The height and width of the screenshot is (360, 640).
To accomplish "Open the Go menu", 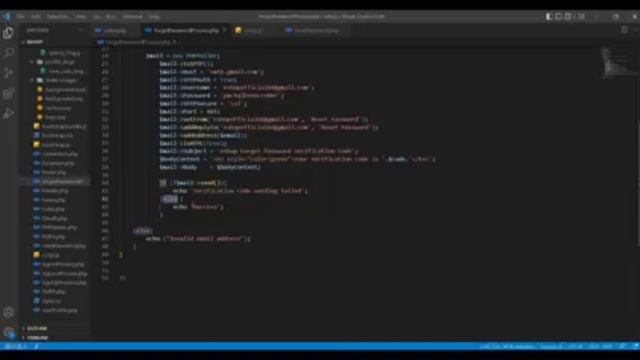I will (x=97, y=17).
